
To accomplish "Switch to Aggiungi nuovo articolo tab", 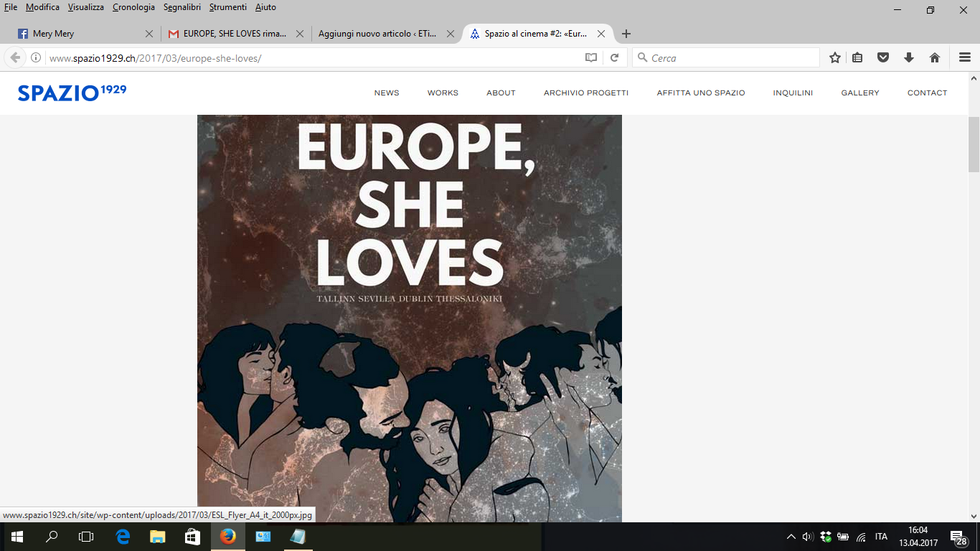I will pos(387,34).
